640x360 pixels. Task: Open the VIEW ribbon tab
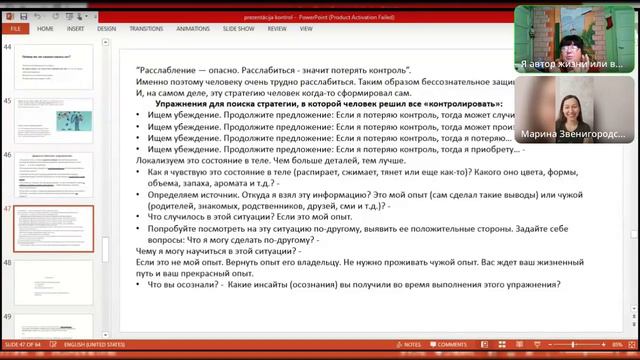[306, 29]
